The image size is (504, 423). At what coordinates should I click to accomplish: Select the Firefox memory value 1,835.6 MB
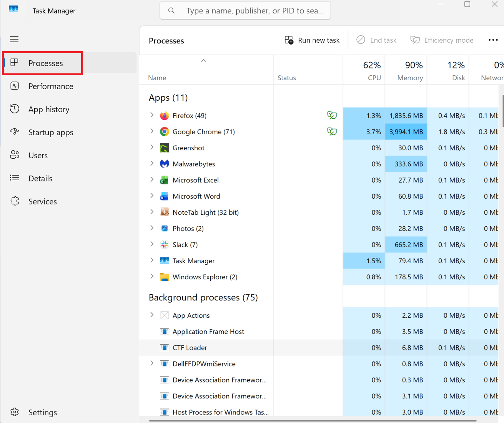(406, 116)
